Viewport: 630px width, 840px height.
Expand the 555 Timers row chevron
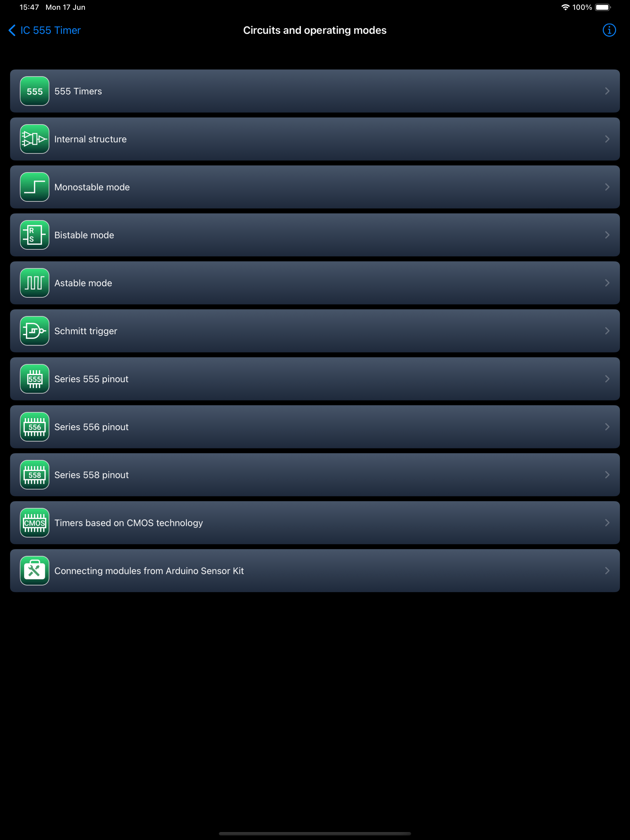pos(607,91)
